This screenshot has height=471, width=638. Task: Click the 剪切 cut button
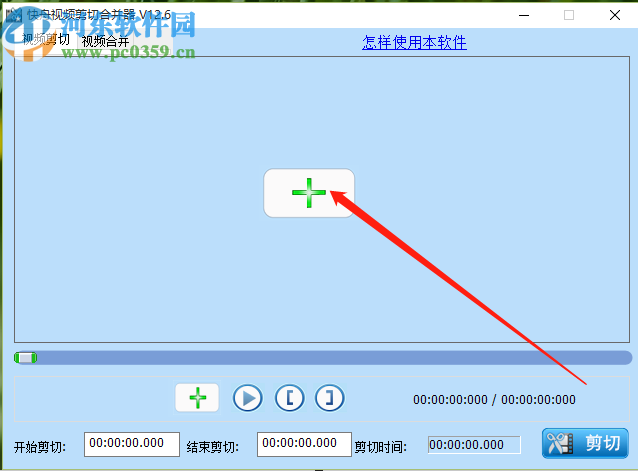point(585,443)
